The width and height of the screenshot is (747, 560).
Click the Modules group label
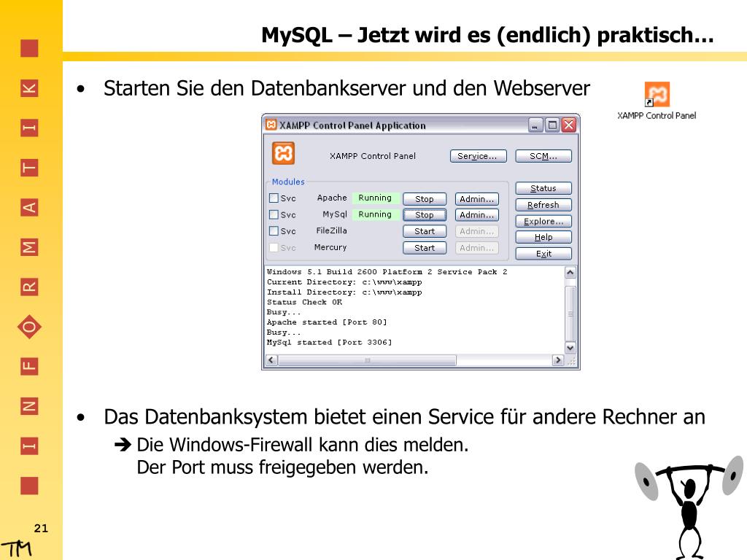288,182
